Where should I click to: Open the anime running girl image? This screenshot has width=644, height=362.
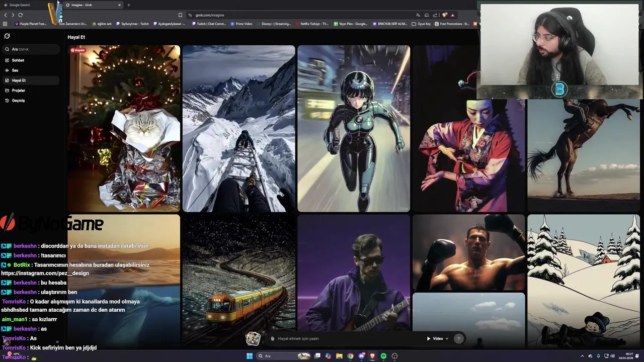[x=354, y=129]
